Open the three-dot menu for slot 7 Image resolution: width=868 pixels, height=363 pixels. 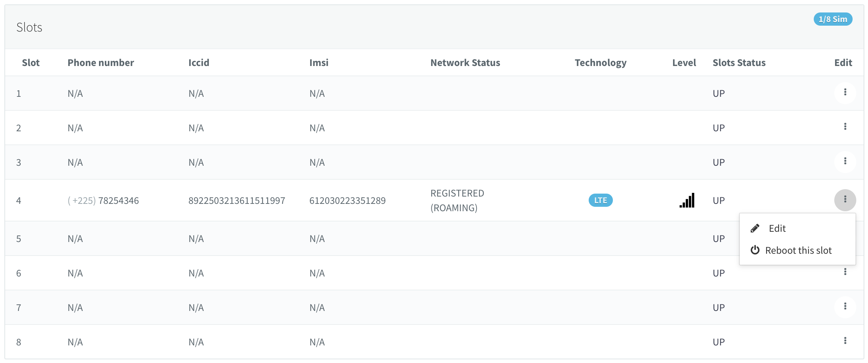[845, 307]
